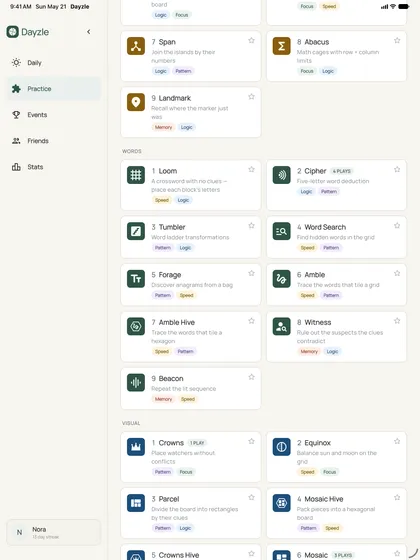Click the Memory tag on Landmark
Viewport: 420px width, 560px height.
pos(163,127)
